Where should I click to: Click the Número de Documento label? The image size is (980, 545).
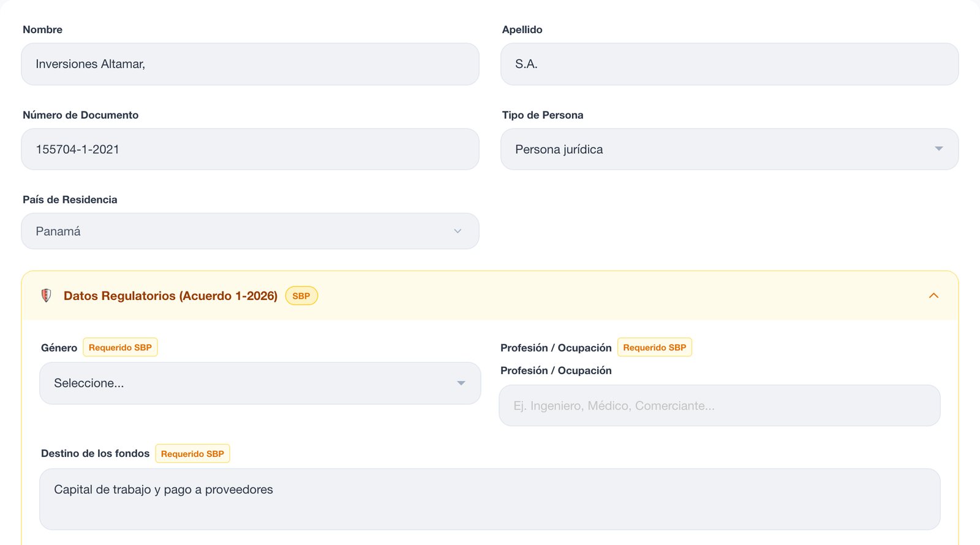(80, 115)
